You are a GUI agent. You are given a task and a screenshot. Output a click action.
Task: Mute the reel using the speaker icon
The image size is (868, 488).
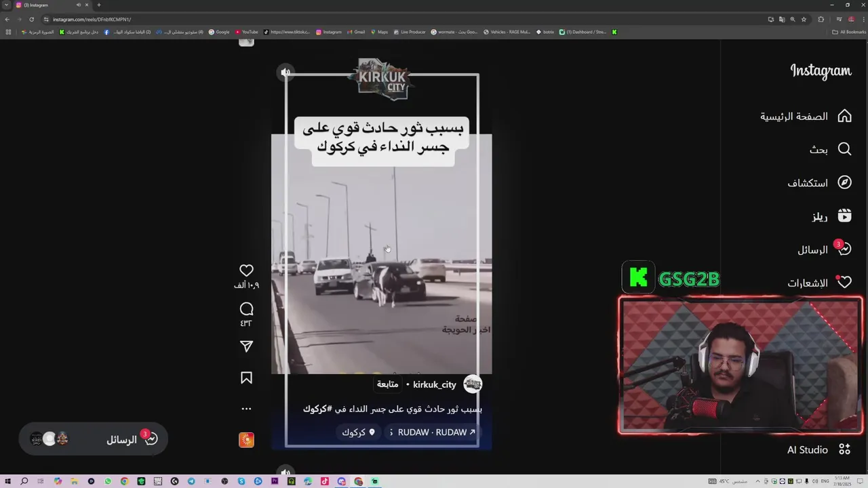coord(285,73)
